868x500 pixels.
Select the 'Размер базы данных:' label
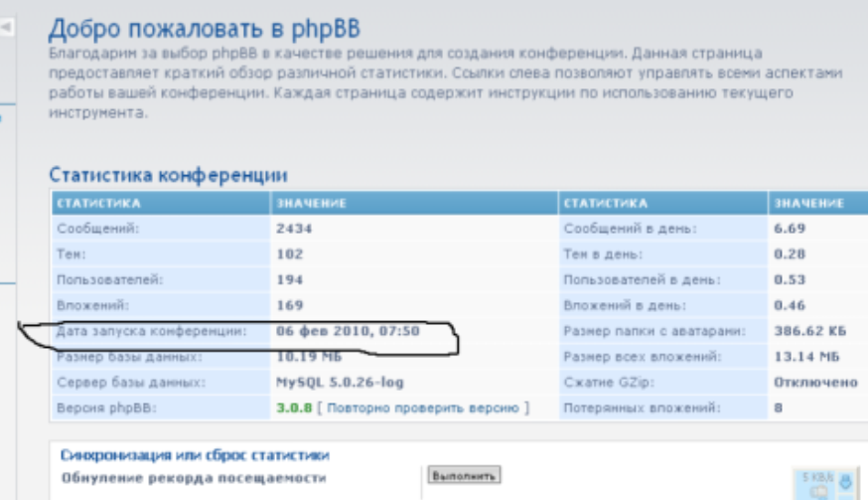129,357
